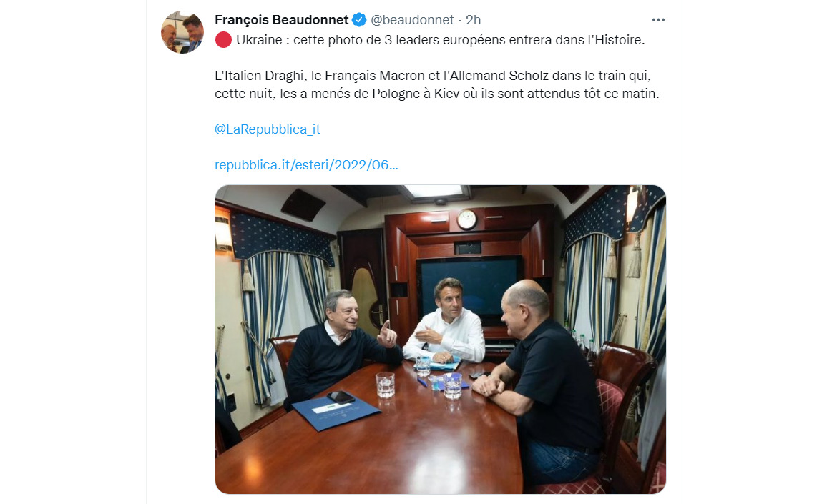Click the blue verified badge
Screen dimensions: 837x504
click(x=359, y=20)
